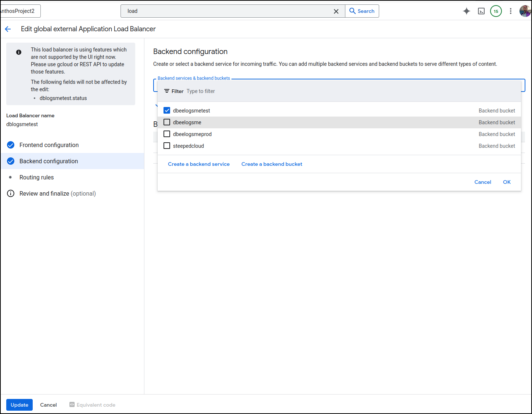Select the dbeelogsmeprod checkbox
The height and width of the screenshot is (414, 532).
pos(167,134)
